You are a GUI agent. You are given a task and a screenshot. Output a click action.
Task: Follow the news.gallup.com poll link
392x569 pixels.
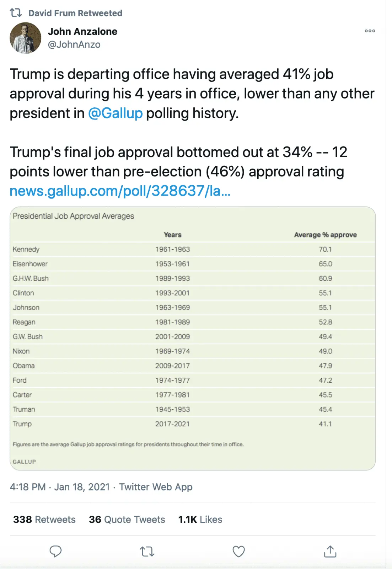pyautogui.click(x=120, y=191)
